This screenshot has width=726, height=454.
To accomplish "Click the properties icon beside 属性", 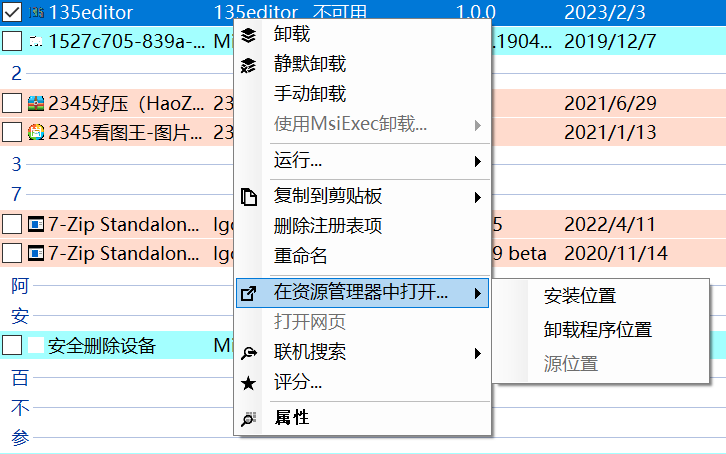I will click(249, 418).
